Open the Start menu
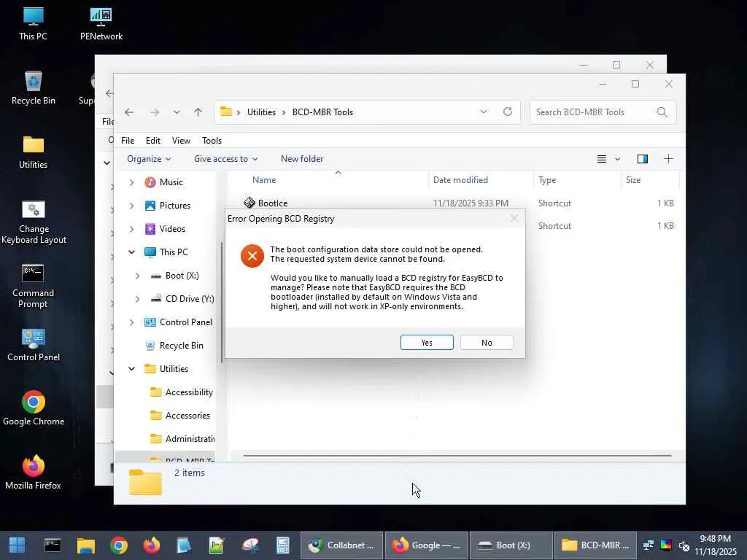The height and width of the screenshot is (560, 747). (18, 545)
